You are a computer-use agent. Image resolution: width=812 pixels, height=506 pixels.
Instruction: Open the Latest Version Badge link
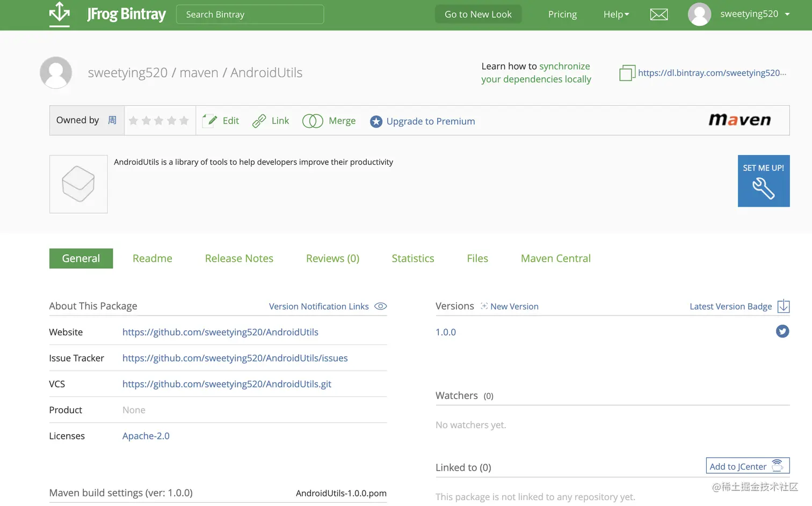731,306
